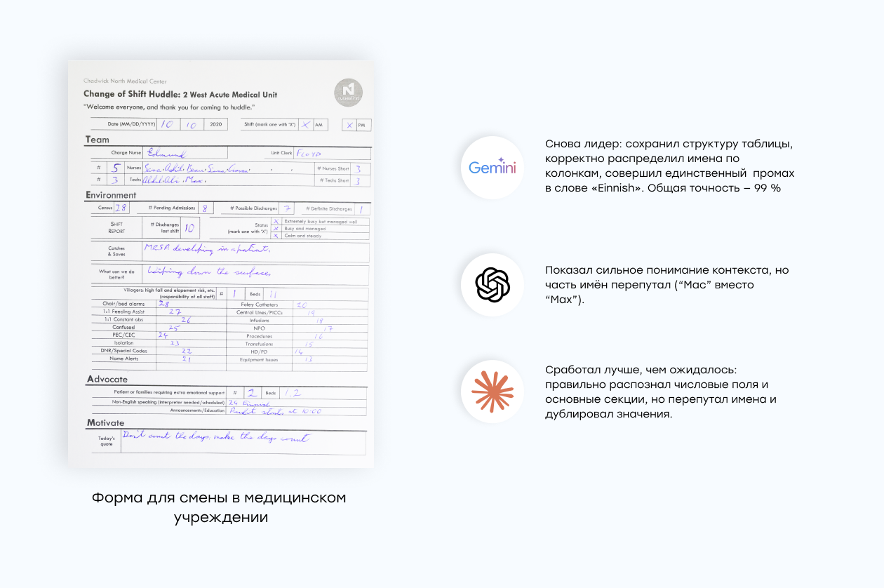
Task: Click the OpenAI logo icon
Action: [492, 285]
